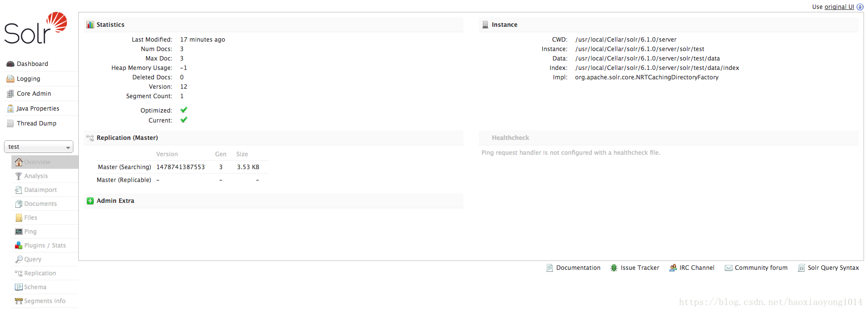Expand Admin Extra with the green plus icon
This screenshot has width=868, height=312.
(x=90, y=201)
